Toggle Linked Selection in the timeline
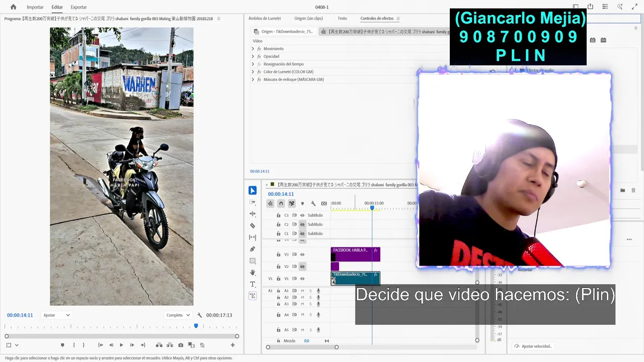 pos(291,204)
